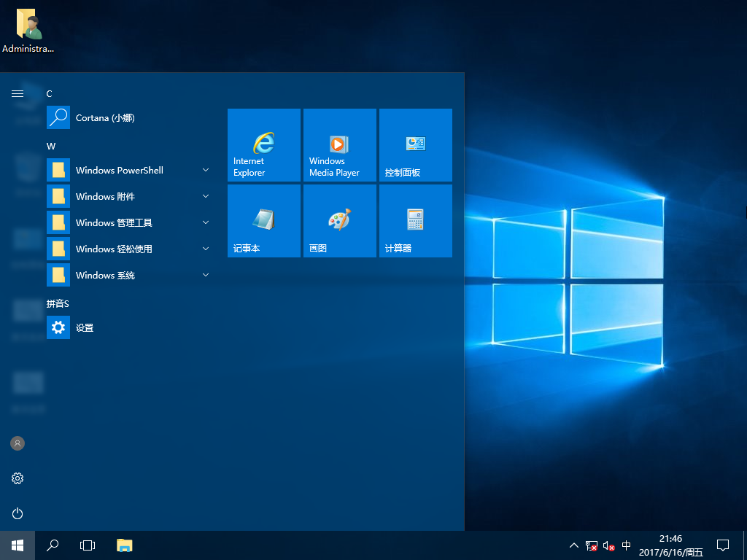Show hidden system tray icons
The height and width of the screenshot is (560, 747).
(x=574, y=545)
